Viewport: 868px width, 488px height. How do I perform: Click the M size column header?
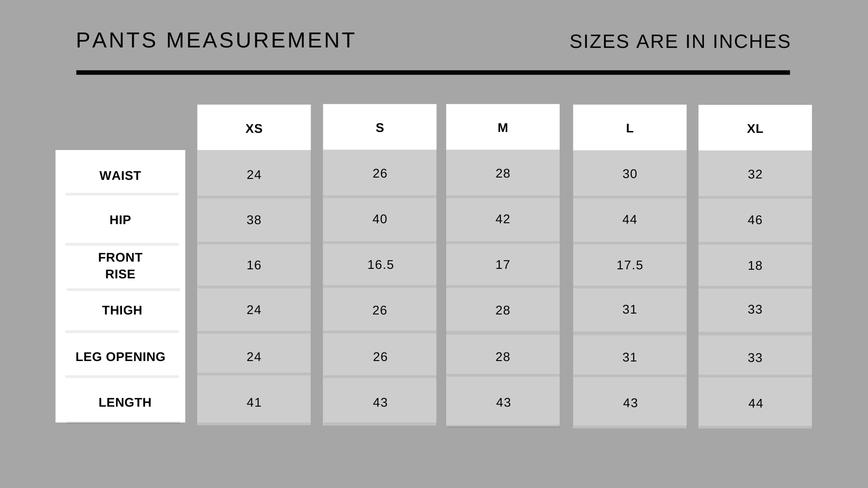coord(503,128)
